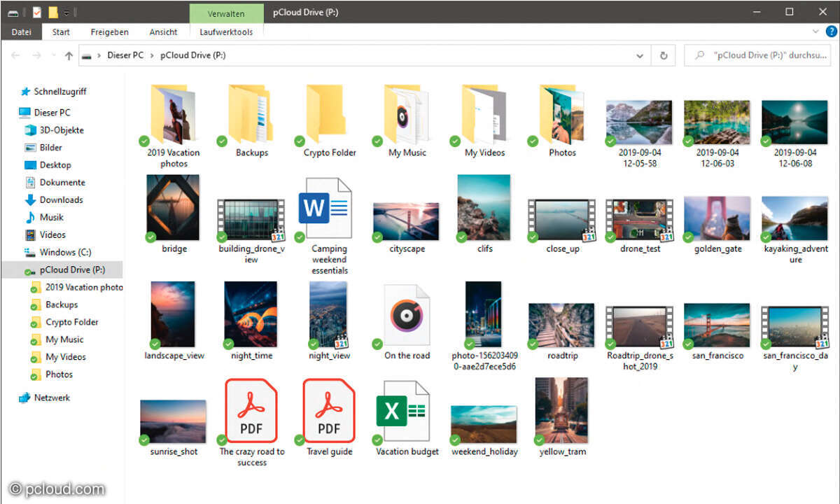Screen dimensions: 840x504
Task: Open the Datei menu
Action: click(x=22, y=32)
